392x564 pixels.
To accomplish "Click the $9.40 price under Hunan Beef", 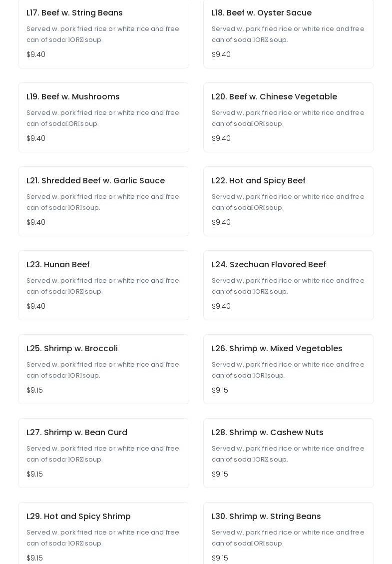I will tap(36, 306).
